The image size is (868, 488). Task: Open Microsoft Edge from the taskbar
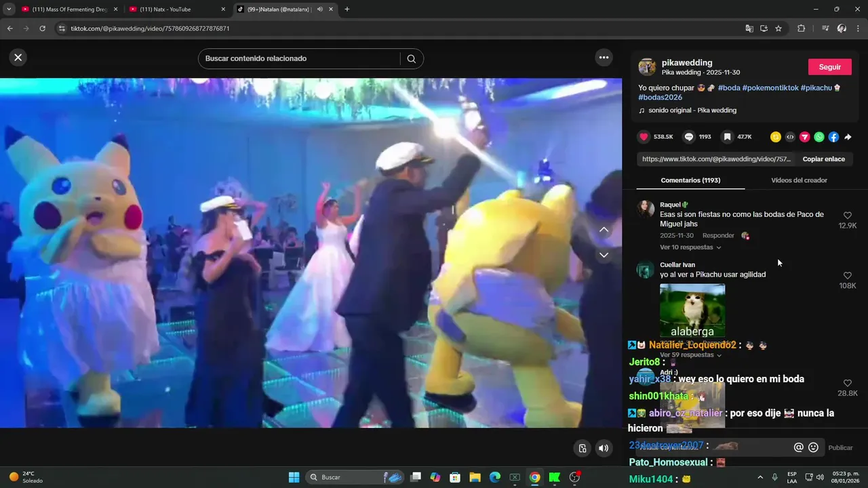495,477
